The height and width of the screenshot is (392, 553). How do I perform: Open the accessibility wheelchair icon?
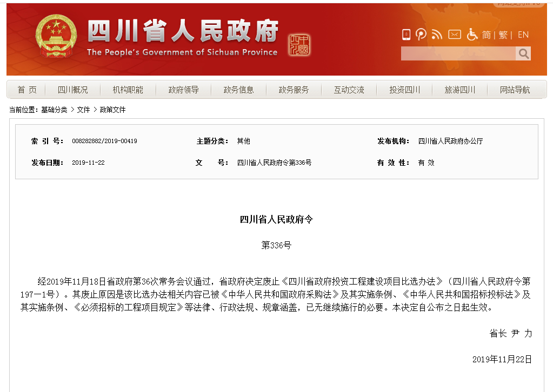[x=471, y=34]
